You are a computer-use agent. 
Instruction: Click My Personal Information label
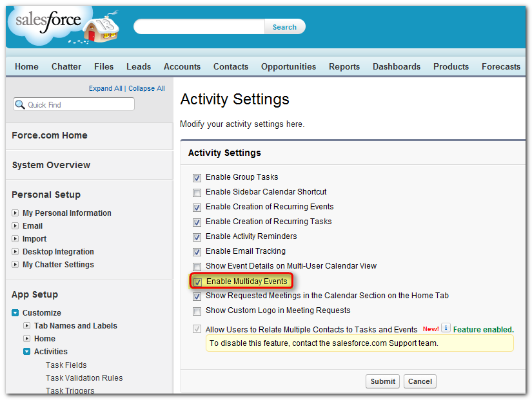[x=67, y=213]
